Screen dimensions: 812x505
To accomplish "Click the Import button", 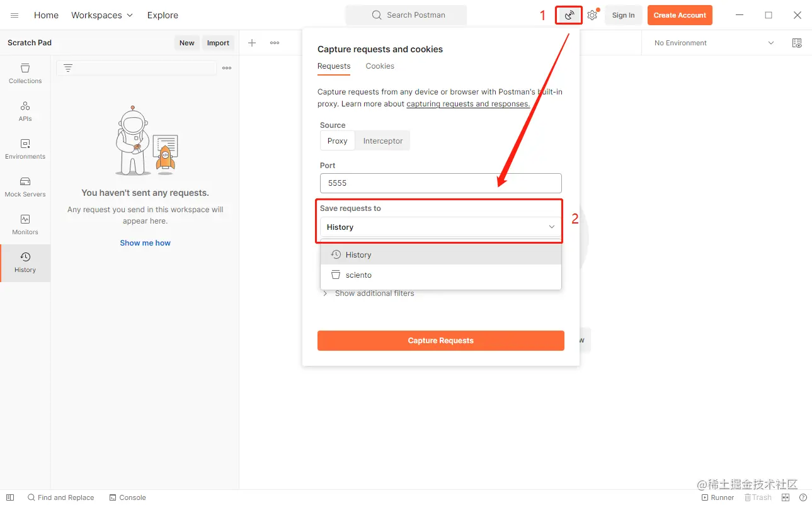I will click(x=218, y=43).
